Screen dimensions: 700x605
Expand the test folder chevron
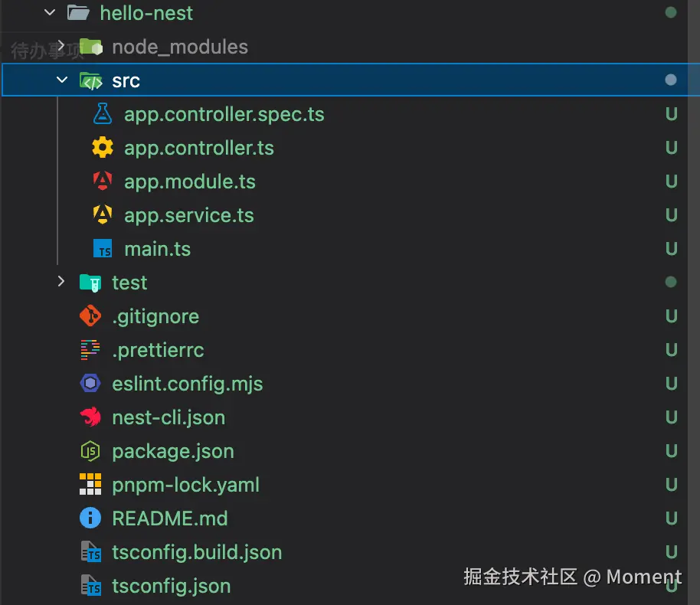point(62,283)
